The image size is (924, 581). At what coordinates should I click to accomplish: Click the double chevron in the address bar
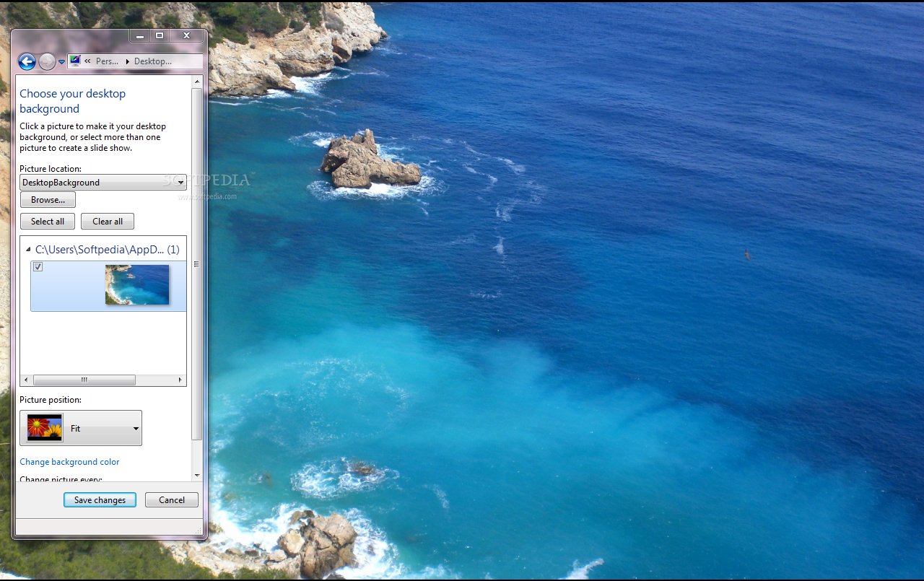click(x=87, y=61)
